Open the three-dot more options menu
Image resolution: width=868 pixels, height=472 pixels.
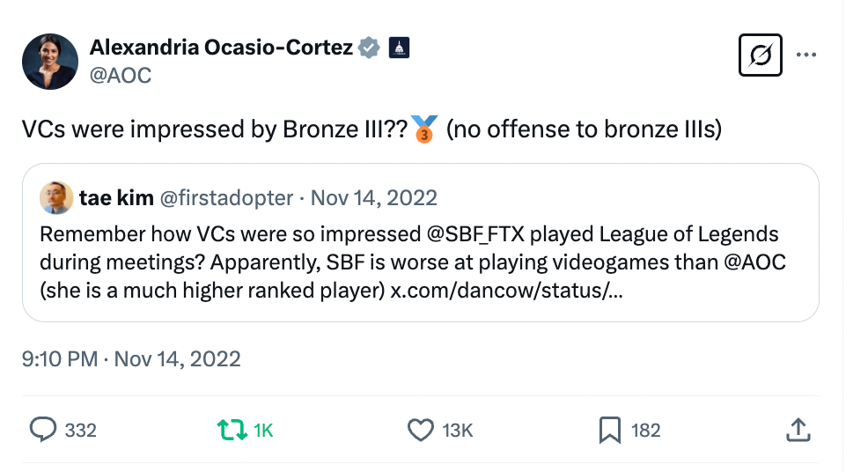[806, 55]
